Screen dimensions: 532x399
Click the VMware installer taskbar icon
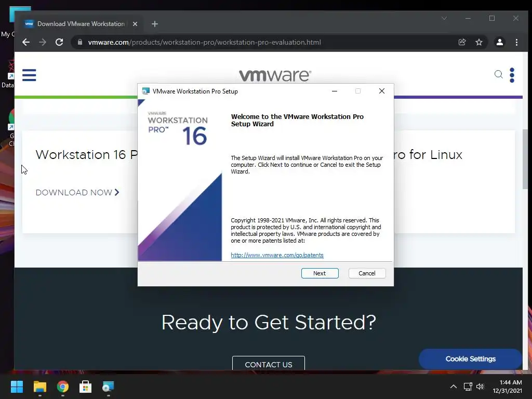click(x=108, y=387)
